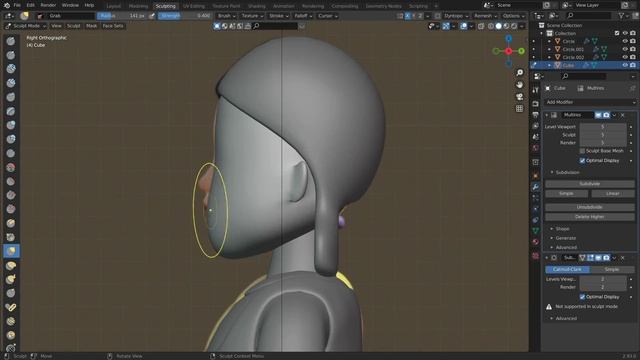640x360 pixels.
Task: Open the Render properties tab icon
Action: [536, 104]
